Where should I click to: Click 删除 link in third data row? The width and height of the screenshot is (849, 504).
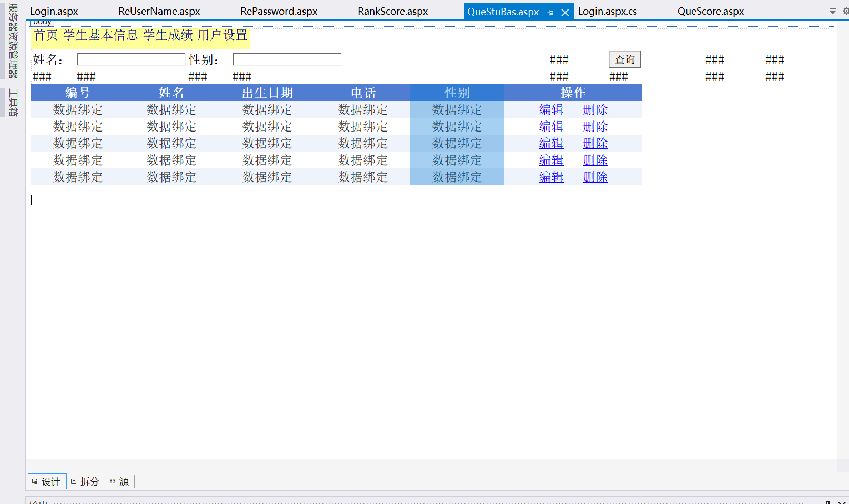tap(595, 143)
